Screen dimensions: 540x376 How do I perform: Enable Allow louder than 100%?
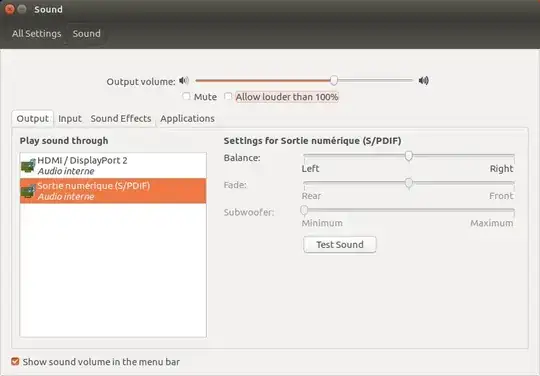click(228, 96)
